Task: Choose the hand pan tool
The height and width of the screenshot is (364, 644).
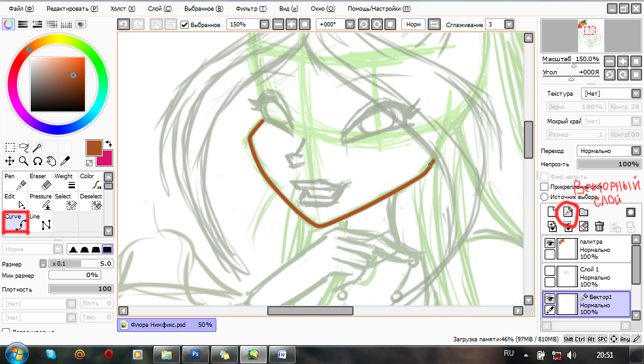Action: [x=52, y=161]
